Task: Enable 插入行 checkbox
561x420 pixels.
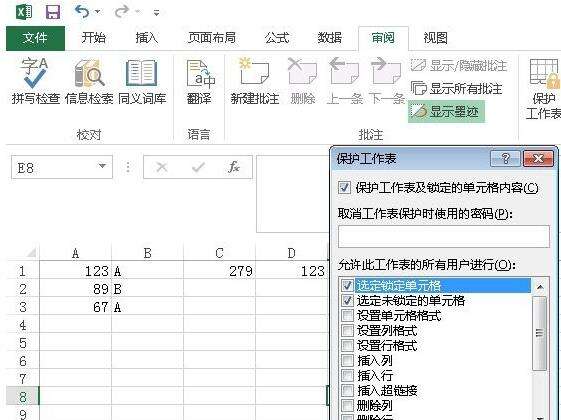Action: coord(347,376)
